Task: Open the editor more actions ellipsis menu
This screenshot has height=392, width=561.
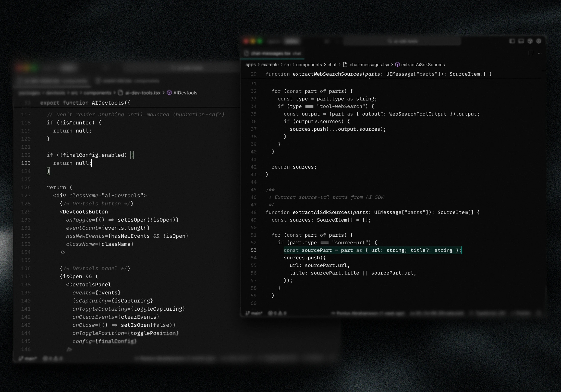Action: 540,53
